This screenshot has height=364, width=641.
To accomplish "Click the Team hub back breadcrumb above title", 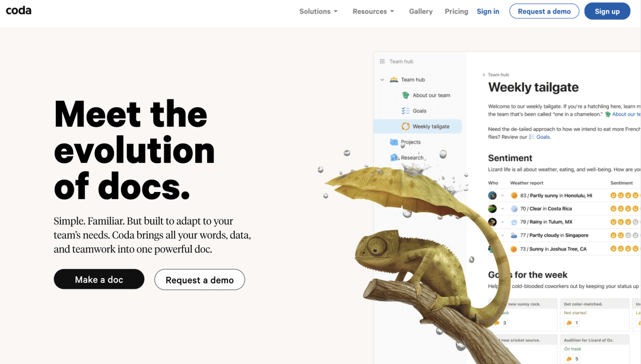I will (x=496, y=75).
